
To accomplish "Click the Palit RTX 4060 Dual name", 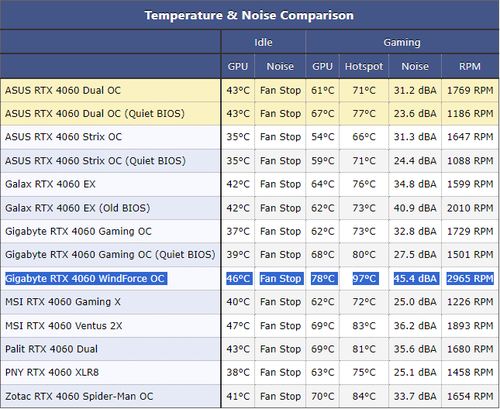I will 51,349.
